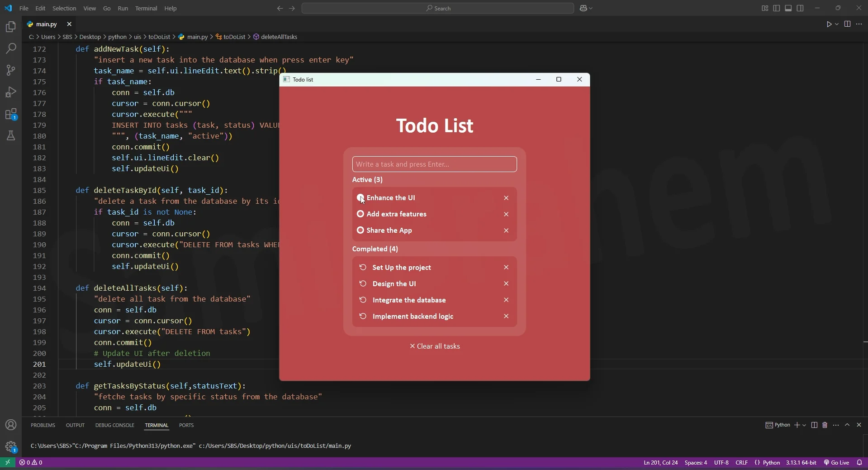868x470 pixels.
Task: Check the circle next to 'Share the App'
Action: pos(360,230)
